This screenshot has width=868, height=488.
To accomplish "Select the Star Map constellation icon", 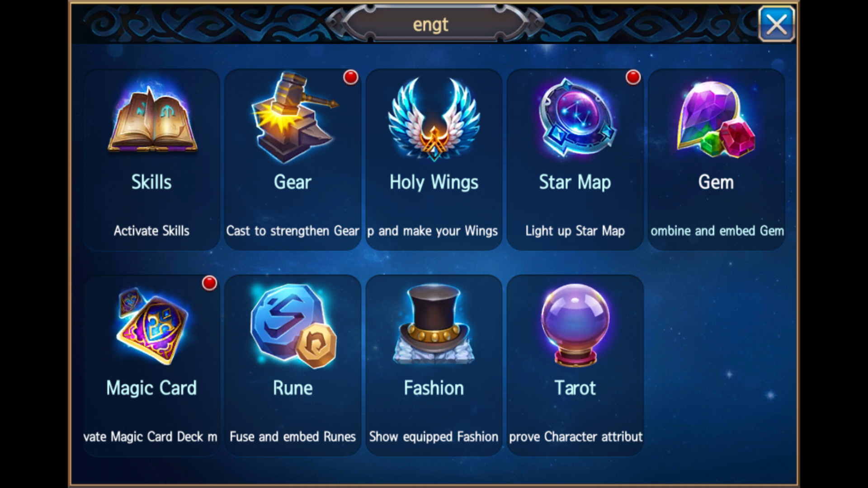I will tap(576, 117).
